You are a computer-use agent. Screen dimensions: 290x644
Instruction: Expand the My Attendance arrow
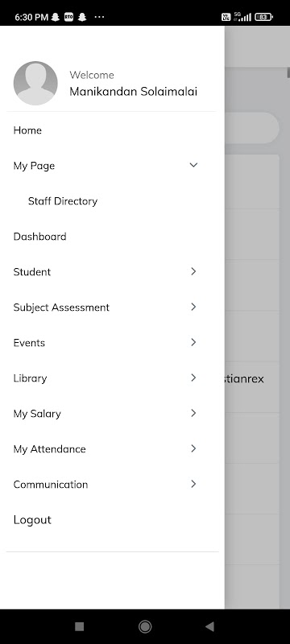click(193, 448)
